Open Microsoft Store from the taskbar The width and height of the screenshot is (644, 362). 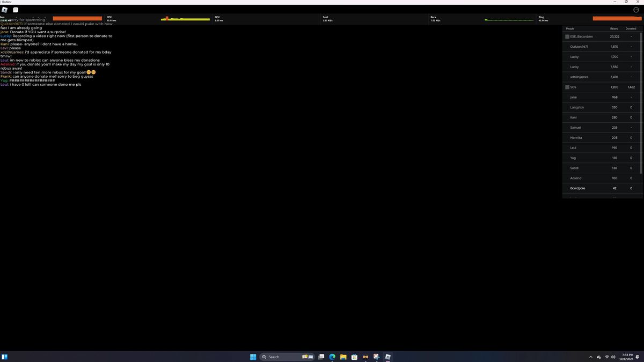pos(354,357)
